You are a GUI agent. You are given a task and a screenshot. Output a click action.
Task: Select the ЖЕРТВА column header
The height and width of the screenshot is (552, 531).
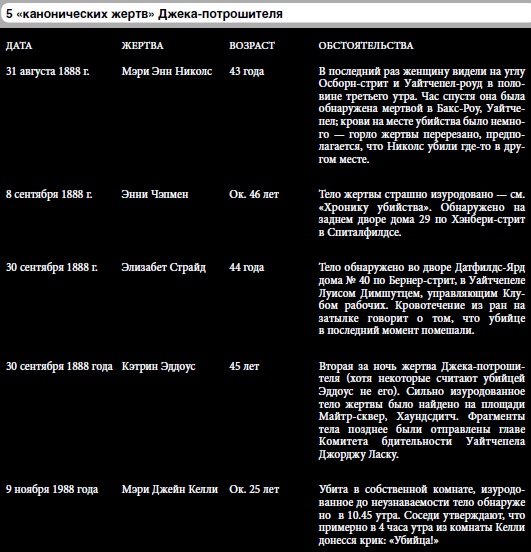(143, 46)
